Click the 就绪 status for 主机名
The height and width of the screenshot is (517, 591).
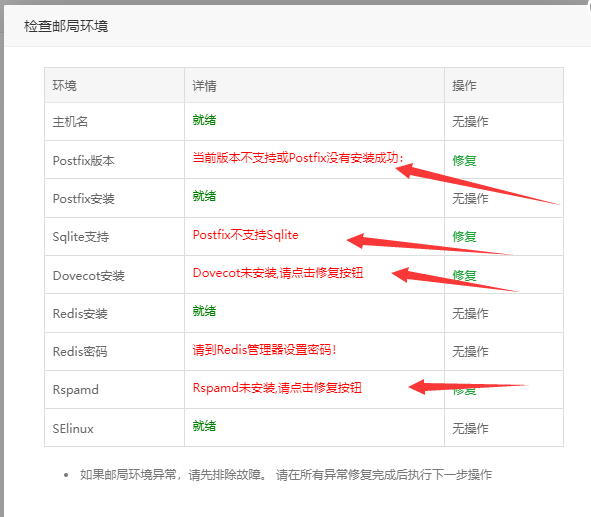pos(204,120)
